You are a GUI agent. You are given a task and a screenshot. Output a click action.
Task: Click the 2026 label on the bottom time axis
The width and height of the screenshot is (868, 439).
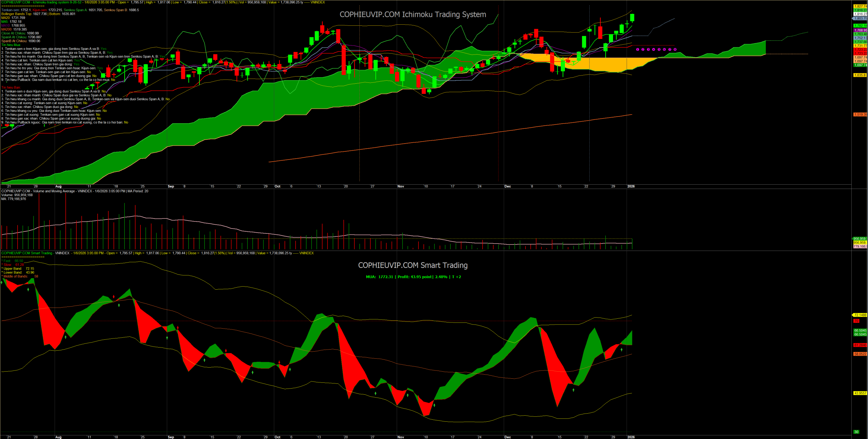pos(631,437)
